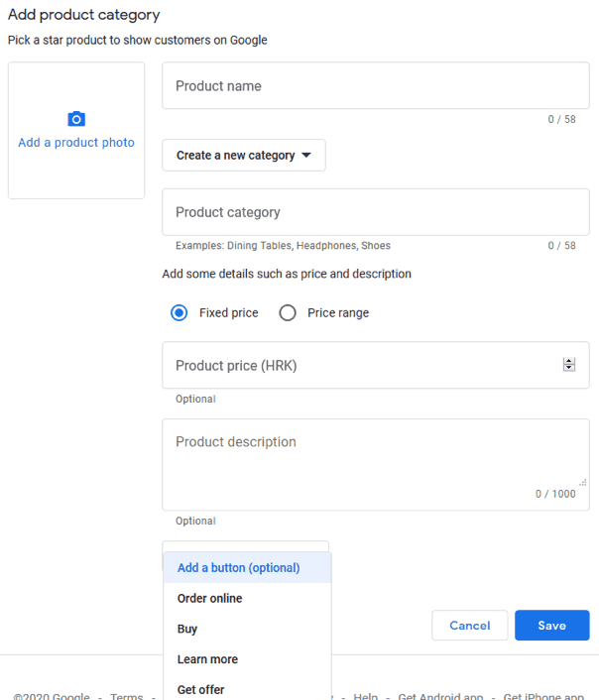
Task: Choose 'Buy' from the button list
Action: tap(187, 629)
